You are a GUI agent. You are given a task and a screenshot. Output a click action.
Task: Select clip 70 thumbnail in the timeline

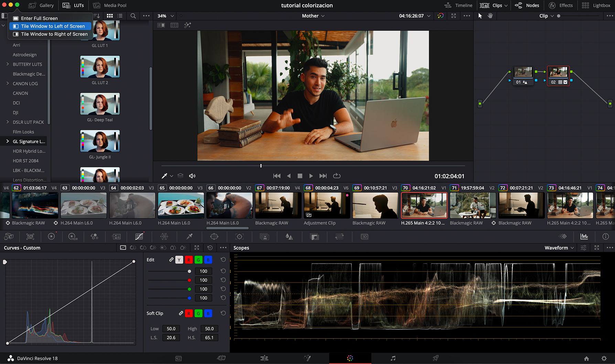pyautogui.click(x=424, y=205)
